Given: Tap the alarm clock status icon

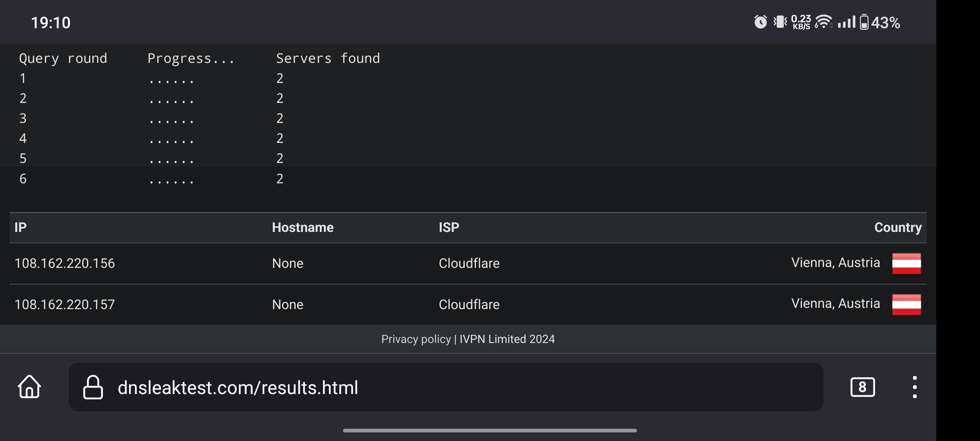Looking at the screenshot, I should tap(760, 22).
